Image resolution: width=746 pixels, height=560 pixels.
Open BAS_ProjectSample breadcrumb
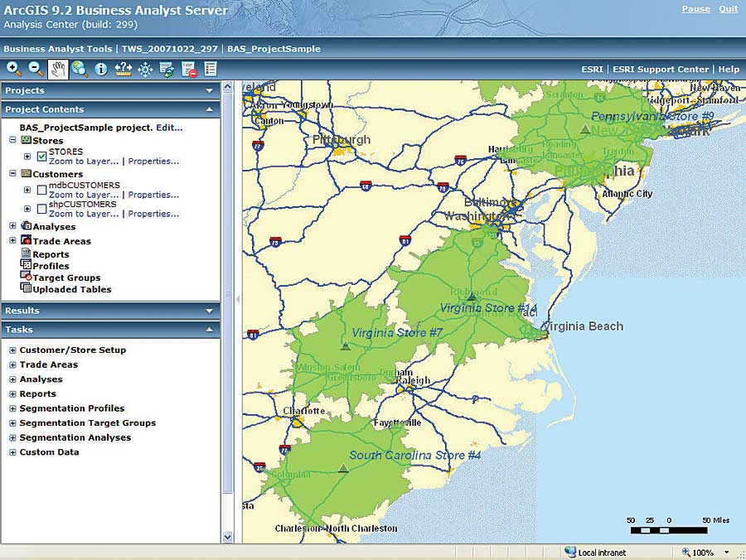(x=274, y=49)
